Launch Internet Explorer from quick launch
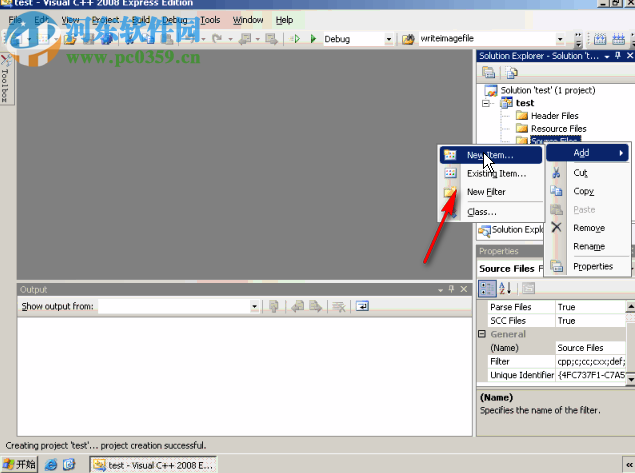 click(51, 464)
